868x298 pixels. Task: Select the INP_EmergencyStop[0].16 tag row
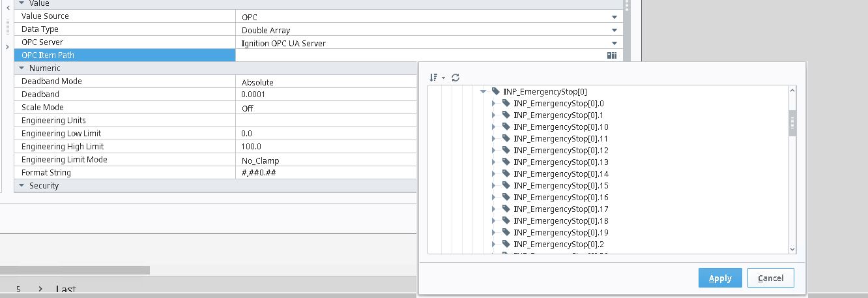pyautogui.click(x=561, y=198)
